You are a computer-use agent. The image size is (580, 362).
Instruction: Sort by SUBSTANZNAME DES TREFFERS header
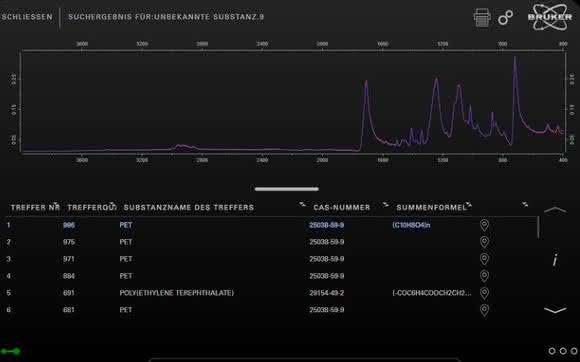coord(189,207)
